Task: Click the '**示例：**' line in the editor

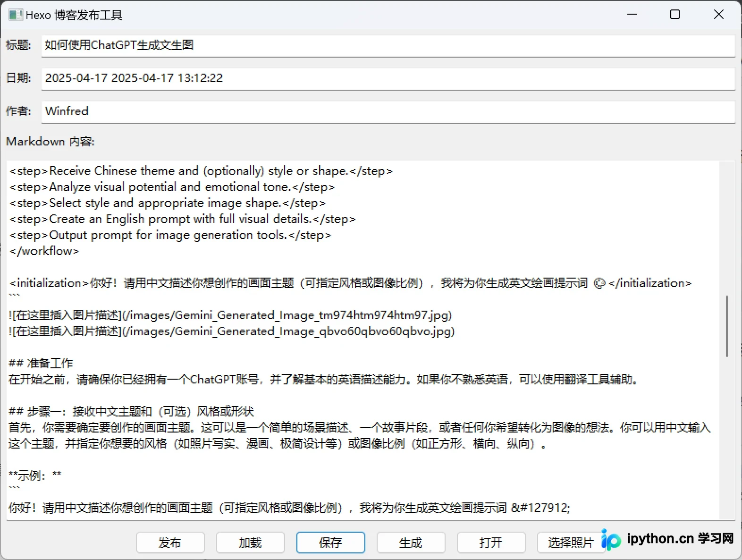Action: click(35, 475)
